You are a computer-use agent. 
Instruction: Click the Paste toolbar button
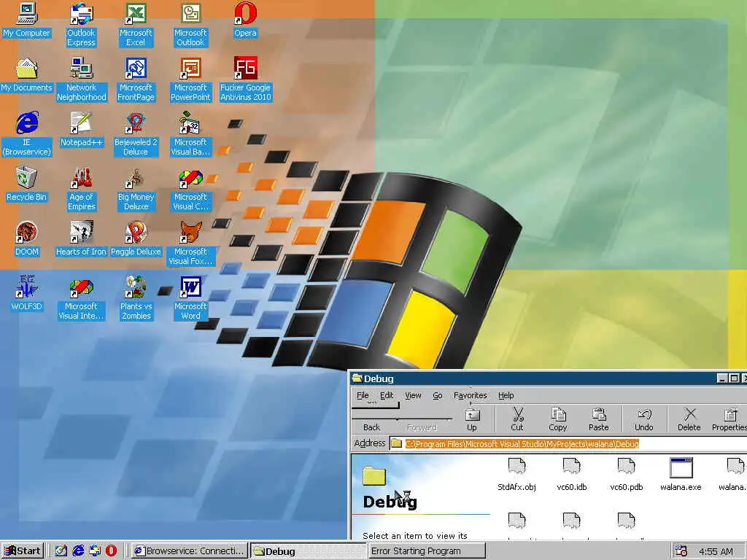click(x=599, y=419)
